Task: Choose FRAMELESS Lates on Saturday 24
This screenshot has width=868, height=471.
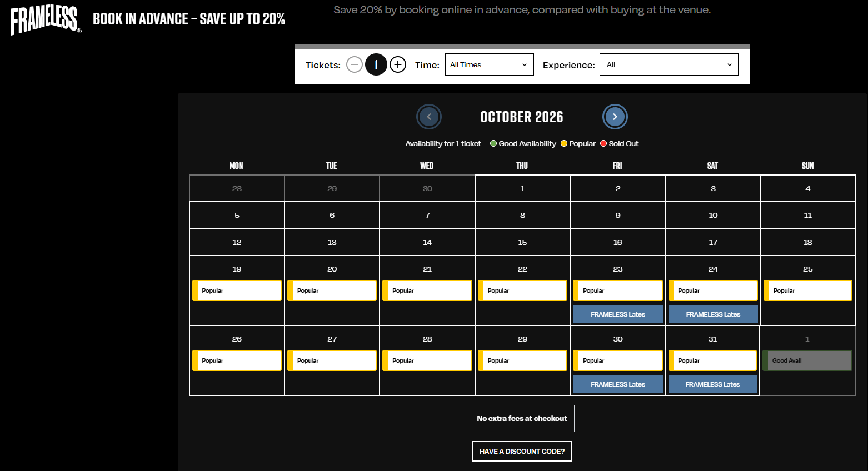Action: click(713, 314)
